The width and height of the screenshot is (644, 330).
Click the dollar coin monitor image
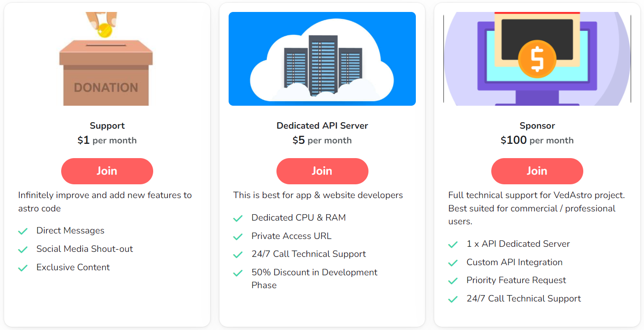[537, 59]
